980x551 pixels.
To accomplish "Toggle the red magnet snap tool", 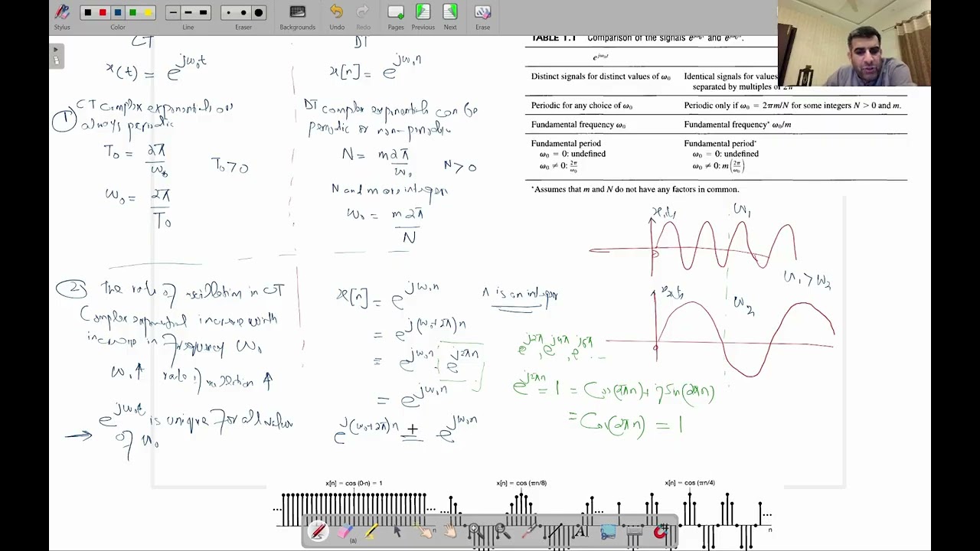I will point(661,531).
